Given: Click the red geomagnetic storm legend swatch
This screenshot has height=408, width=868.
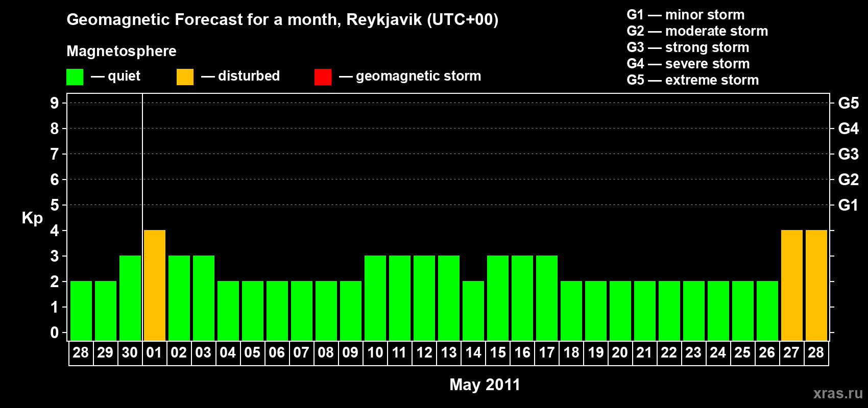Looking at the screenshot, I should coord(323,77).
